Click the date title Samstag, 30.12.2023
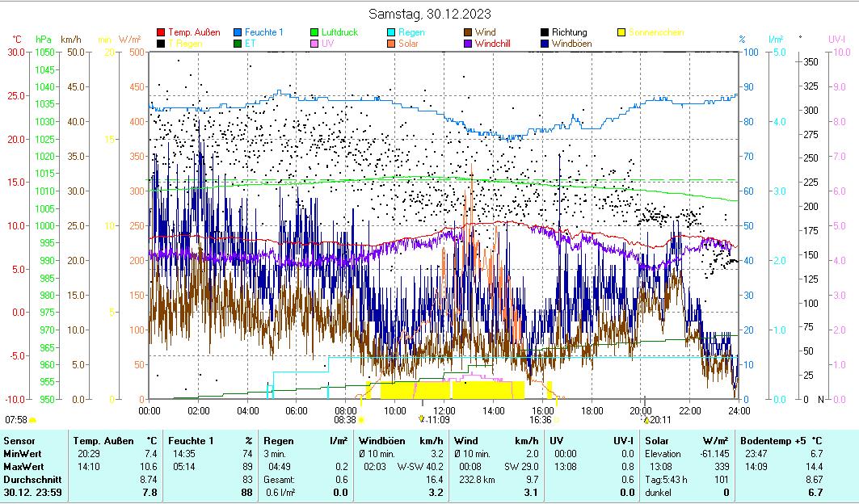 click(x=429, y=14)
